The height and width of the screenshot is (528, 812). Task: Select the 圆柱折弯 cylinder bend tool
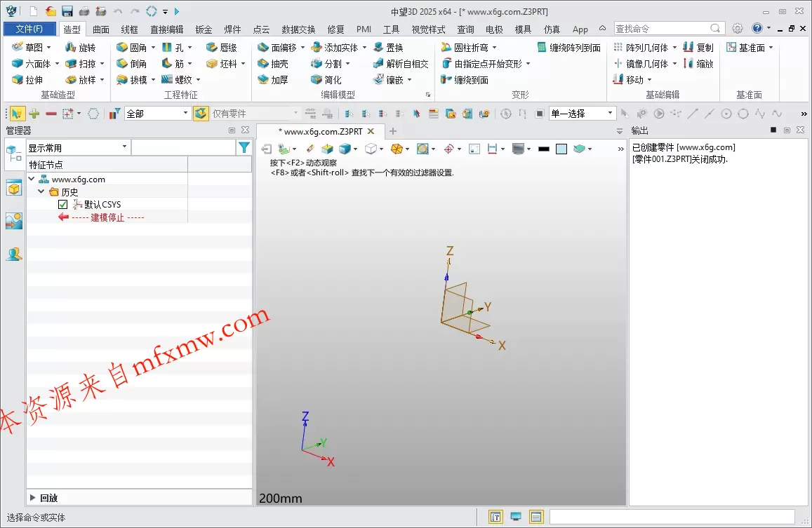464,47
